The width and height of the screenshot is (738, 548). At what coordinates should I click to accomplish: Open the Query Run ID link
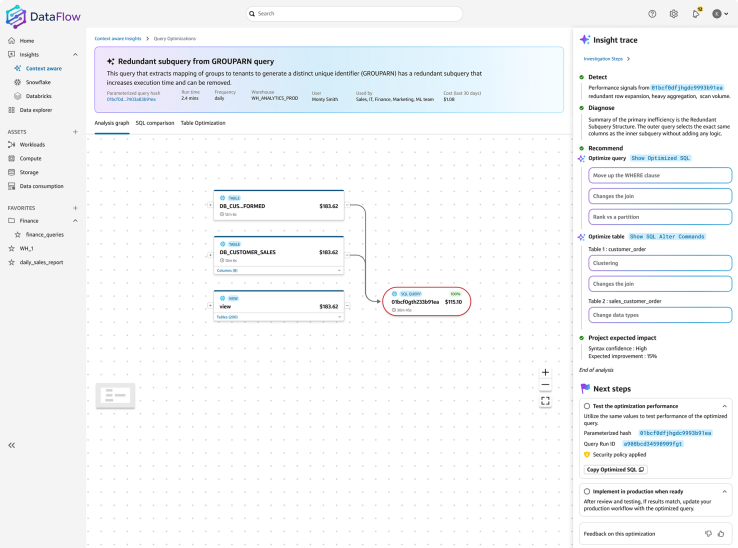[x=652, y=444]
